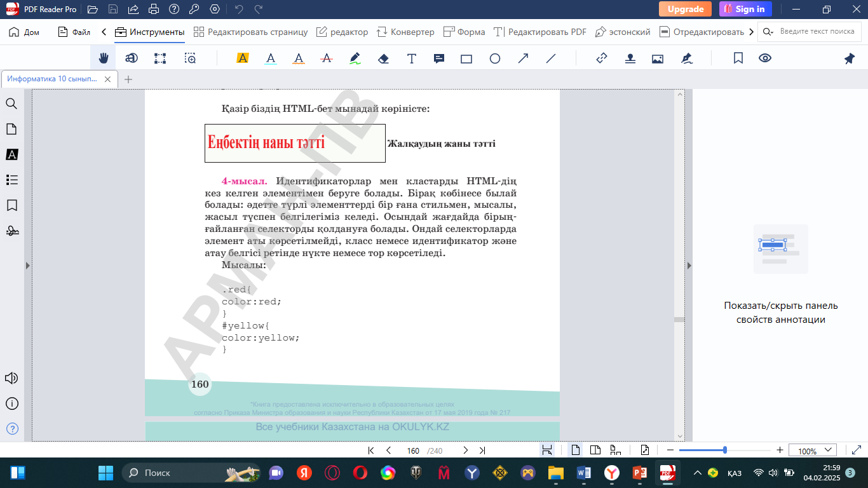Apply the yellow Highlight text tool

(242, 58)
